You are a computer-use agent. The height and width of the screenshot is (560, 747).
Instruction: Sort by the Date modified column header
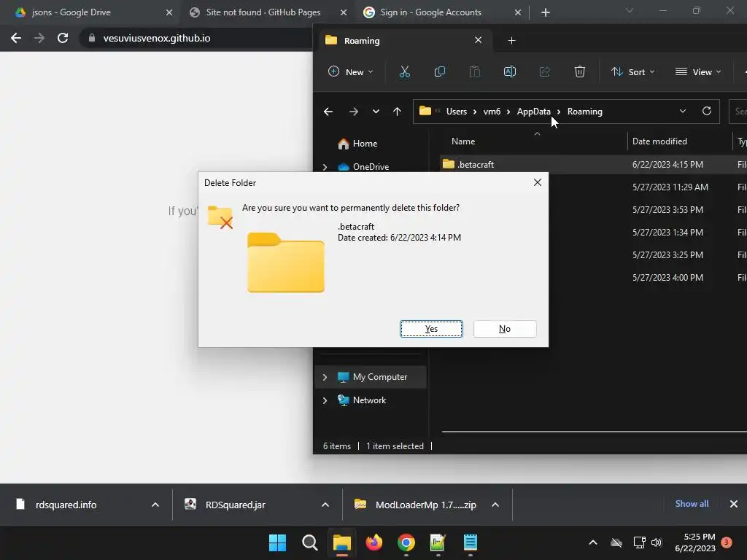pos(659,141)
